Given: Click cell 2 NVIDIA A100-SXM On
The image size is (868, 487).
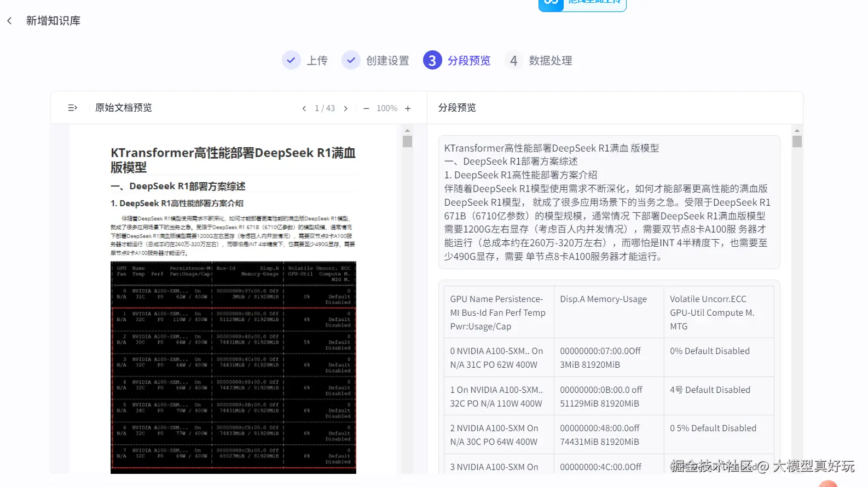Looking at the screenshot, I should click(x=499, y=435).
